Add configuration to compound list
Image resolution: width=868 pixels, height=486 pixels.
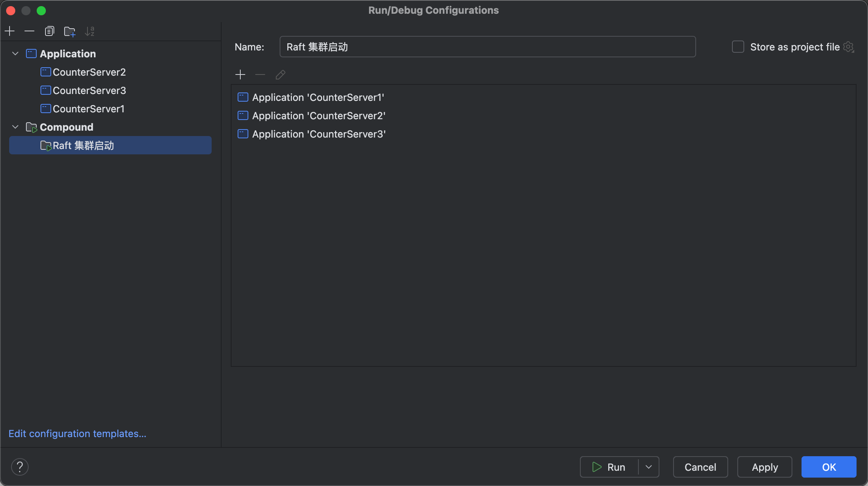point(240,75)
